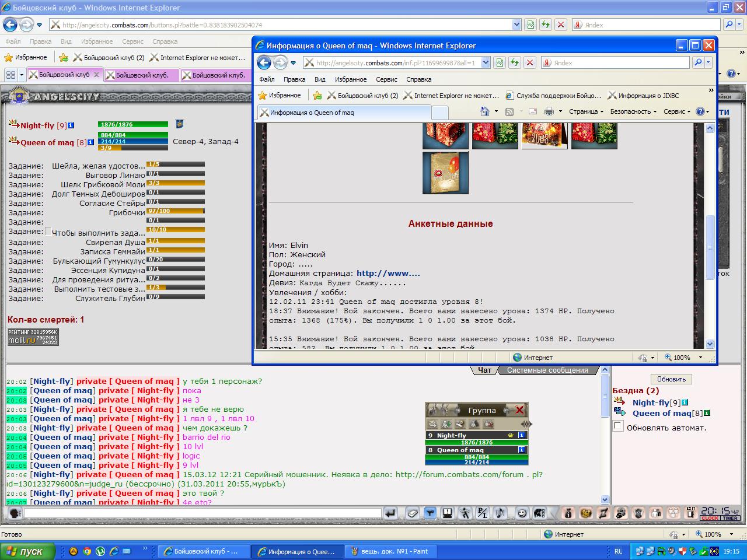Open info icon for Queen of maq in group
747x560 pixels.
[522, 450]
